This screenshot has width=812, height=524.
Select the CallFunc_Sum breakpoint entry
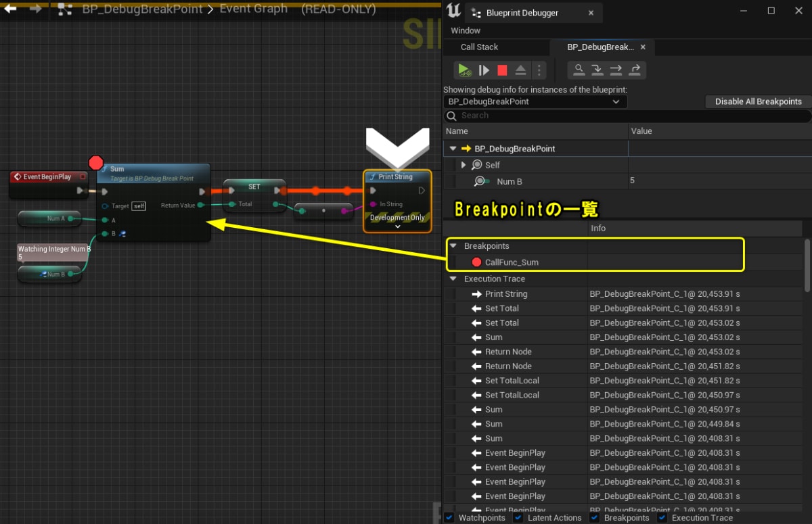(x=512, y=262)
